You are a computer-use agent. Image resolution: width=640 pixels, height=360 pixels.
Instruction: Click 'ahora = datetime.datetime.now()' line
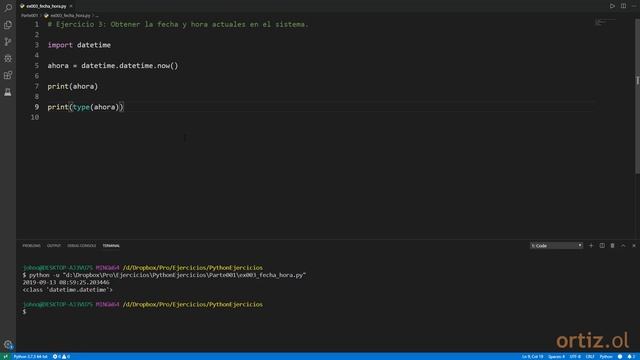tap(113, 66)
